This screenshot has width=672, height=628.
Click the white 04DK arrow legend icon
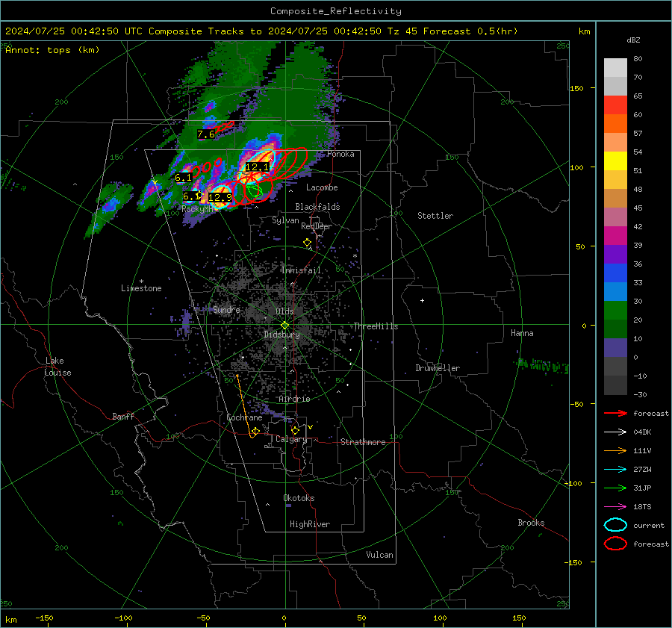click(615, 432)
